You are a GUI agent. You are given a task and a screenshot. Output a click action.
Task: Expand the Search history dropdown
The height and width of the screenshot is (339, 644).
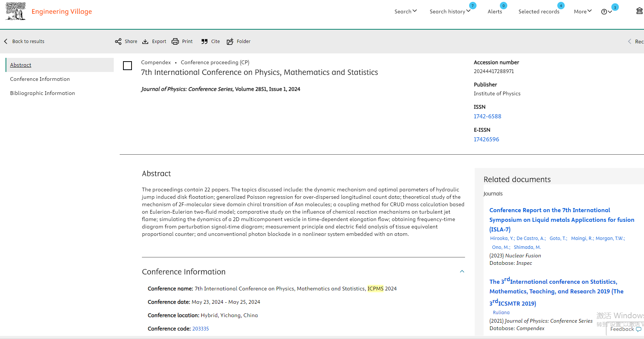[x=449, y=11]
